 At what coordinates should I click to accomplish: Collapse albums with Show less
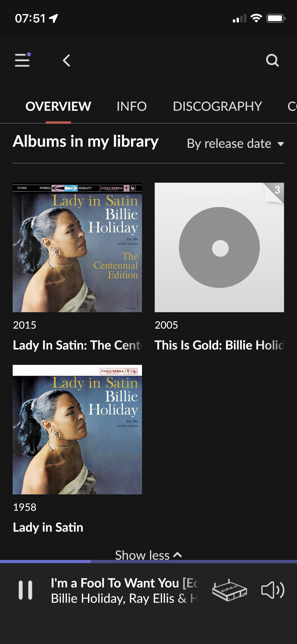coord(148,555)
